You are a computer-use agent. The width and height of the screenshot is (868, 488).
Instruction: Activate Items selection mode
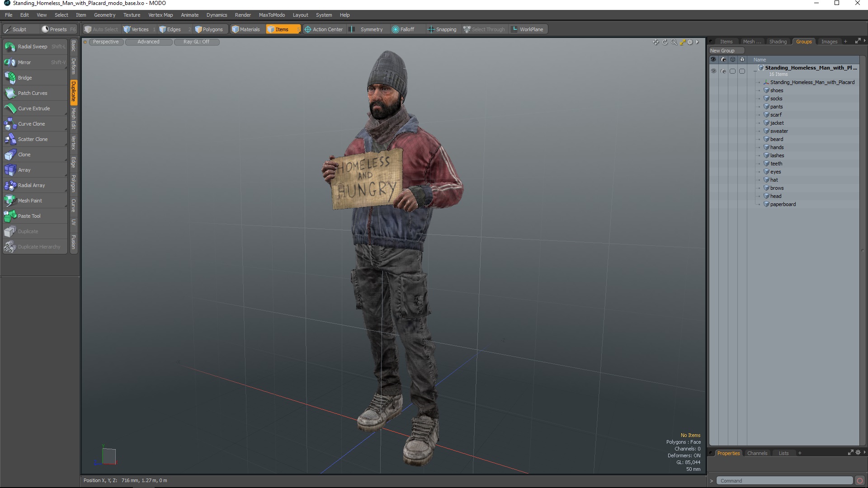[283, 29]
